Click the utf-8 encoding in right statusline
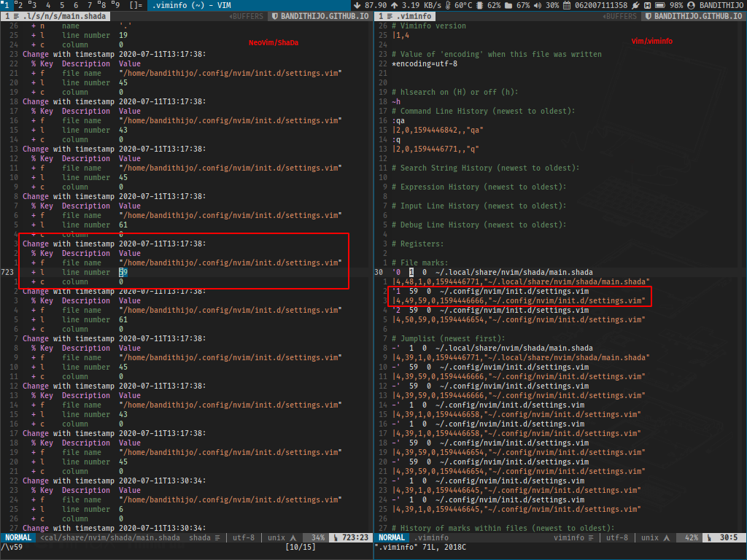Image resolution: width=747 pixels, height=560 pixels. coord(616,537)
